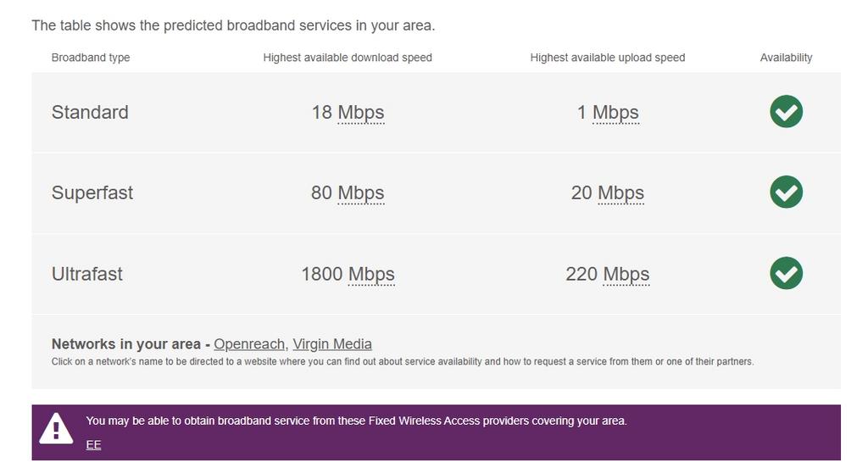This screenshot has height=474, width=868.
Task: Click the Mbps abbreviation beside 18 download speed
Action: [x=361, y=113]
